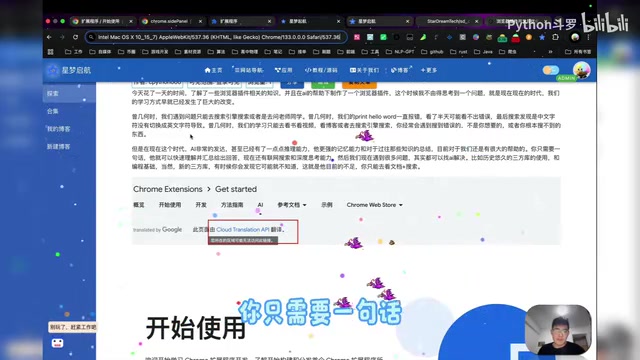Open the 所有书签 folder
Viewport: 640px width, 360px height.
coord(578,52)
